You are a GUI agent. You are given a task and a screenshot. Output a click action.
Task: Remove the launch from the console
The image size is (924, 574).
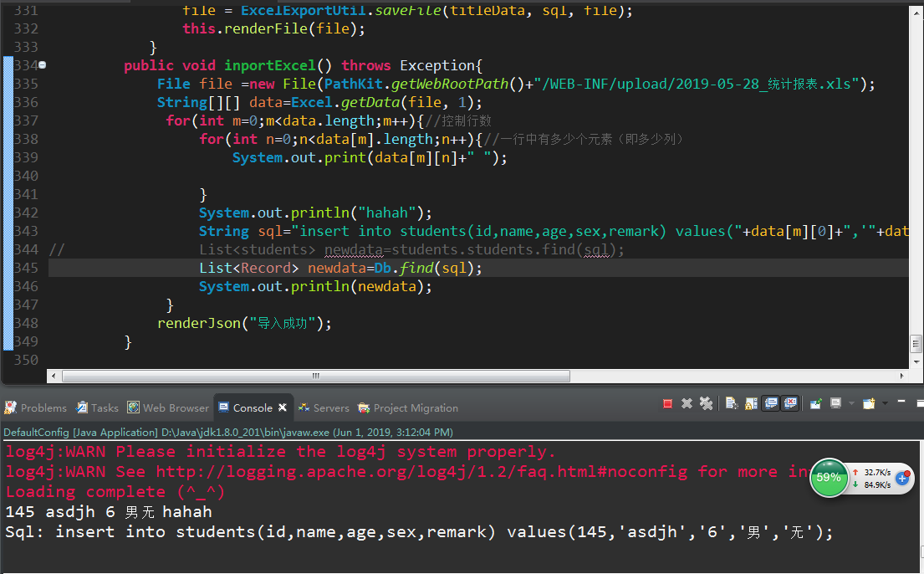(687, 403)
